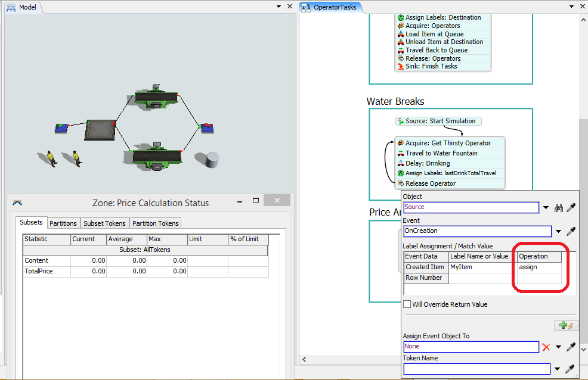Screen dimensions: 588x380
Task: Click the Delay: Drinking activity
Action: (428, 163)
